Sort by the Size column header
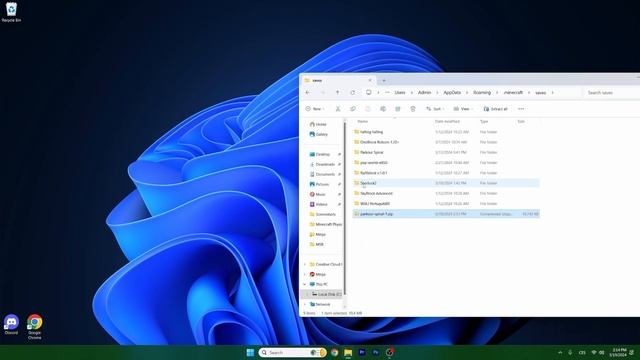The image size is (640, 360). coord(521,121)
